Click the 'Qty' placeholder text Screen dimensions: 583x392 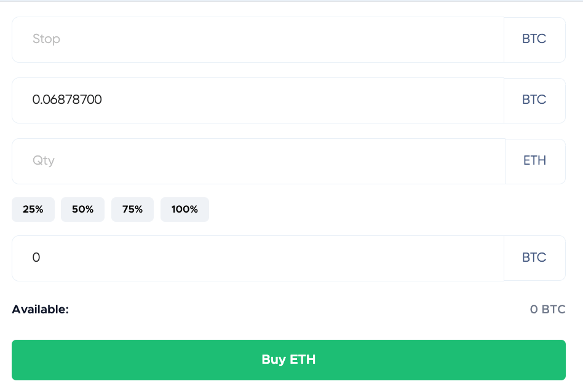pos(44,161)
